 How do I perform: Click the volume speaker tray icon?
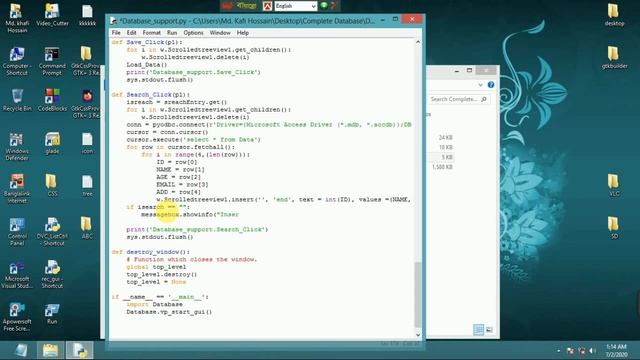coord(592,351)
